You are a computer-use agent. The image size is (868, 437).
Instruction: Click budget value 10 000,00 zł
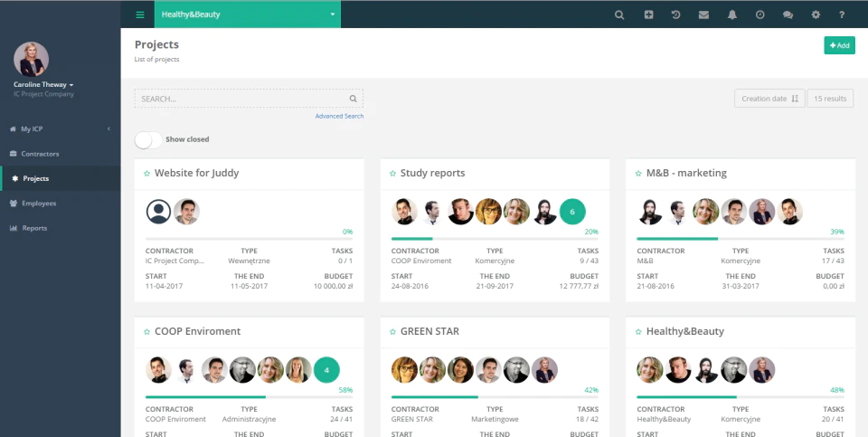[334, 286]
